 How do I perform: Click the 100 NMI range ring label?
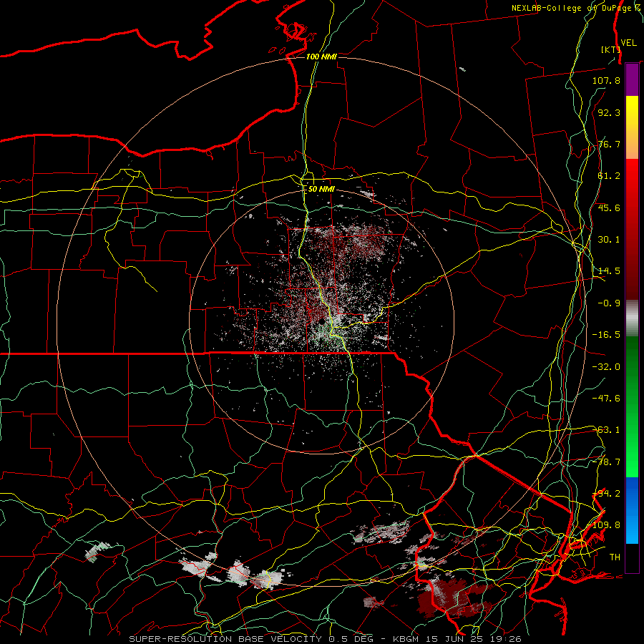[321, 57]
